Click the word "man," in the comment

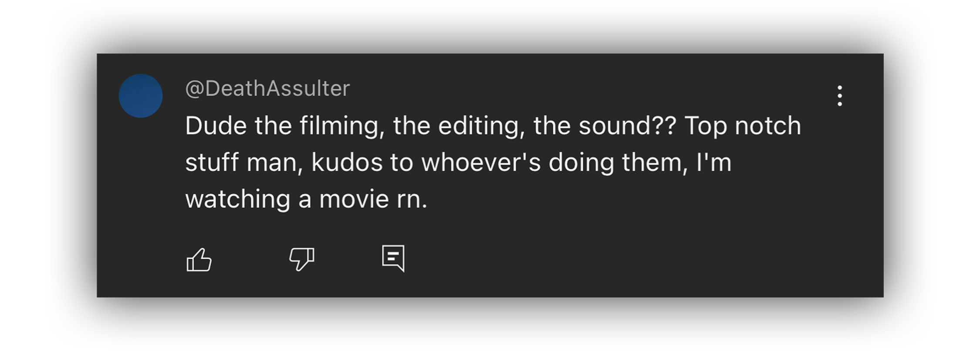[x=274, y=162]
